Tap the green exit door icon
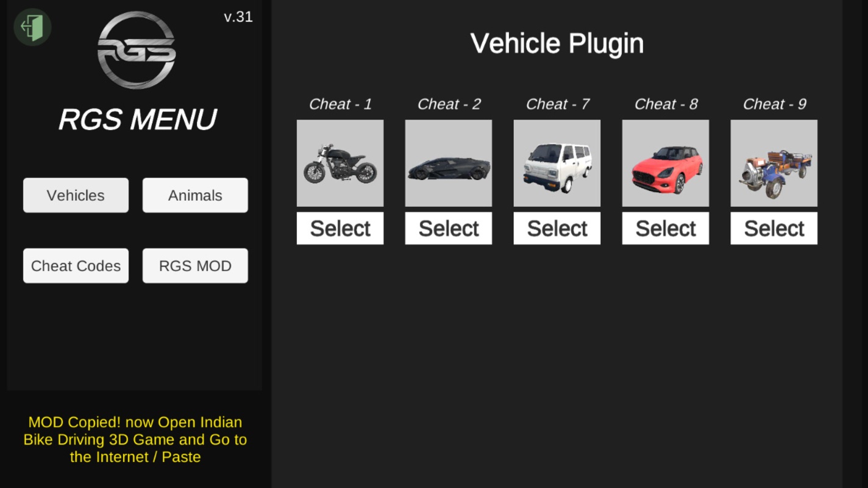This screenshot has width=868, height=488. tap(32, 27)
